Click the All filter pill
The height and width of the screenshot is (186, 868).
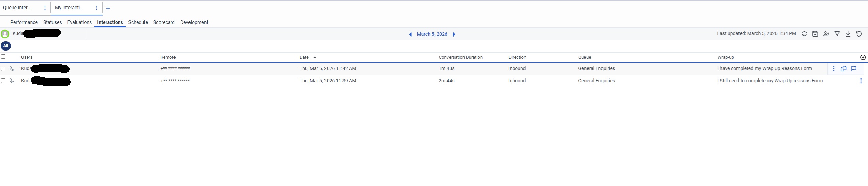pyautogui.click(x=6, y=46)
